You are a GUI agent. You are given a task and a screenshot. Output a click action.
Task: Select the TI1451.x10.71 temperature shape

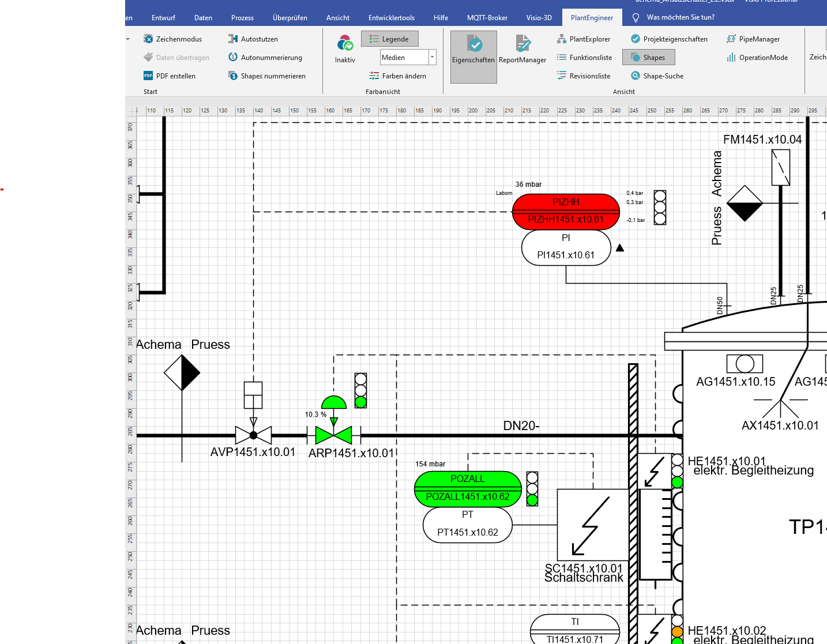click(x=575, y=630)
